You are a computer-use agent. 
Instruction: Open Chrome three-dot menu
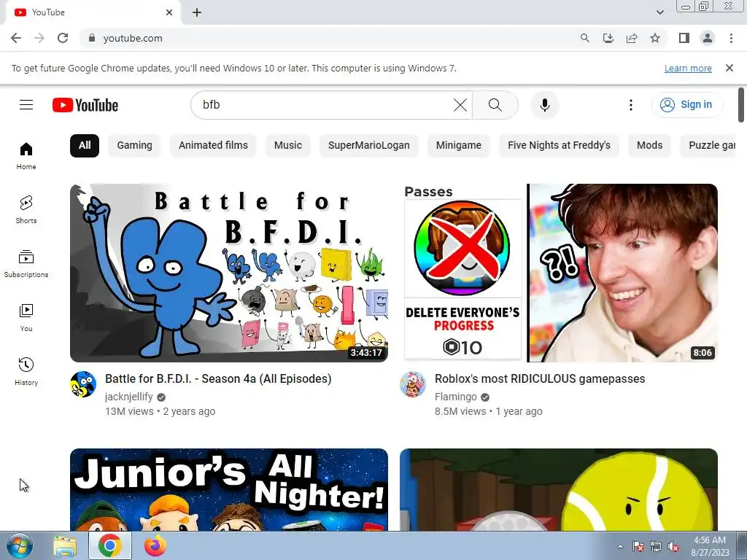point(731,38)
